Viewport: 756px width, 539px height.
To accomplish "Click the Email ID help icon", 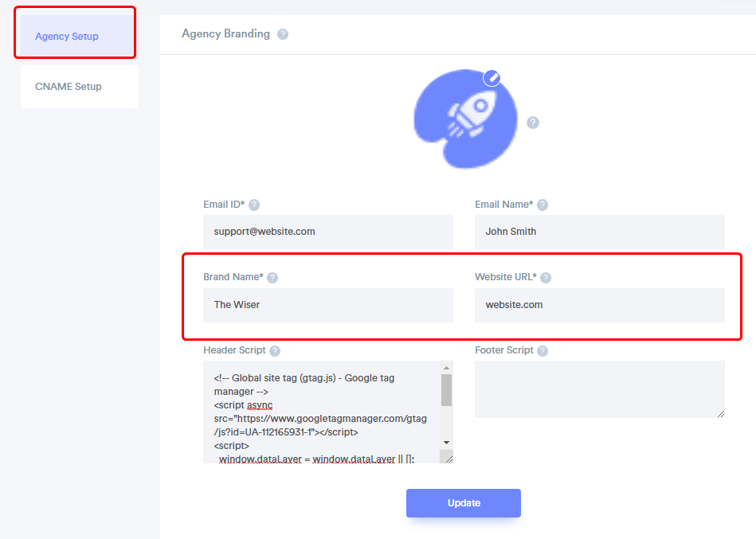I will [x=254, y=205].
